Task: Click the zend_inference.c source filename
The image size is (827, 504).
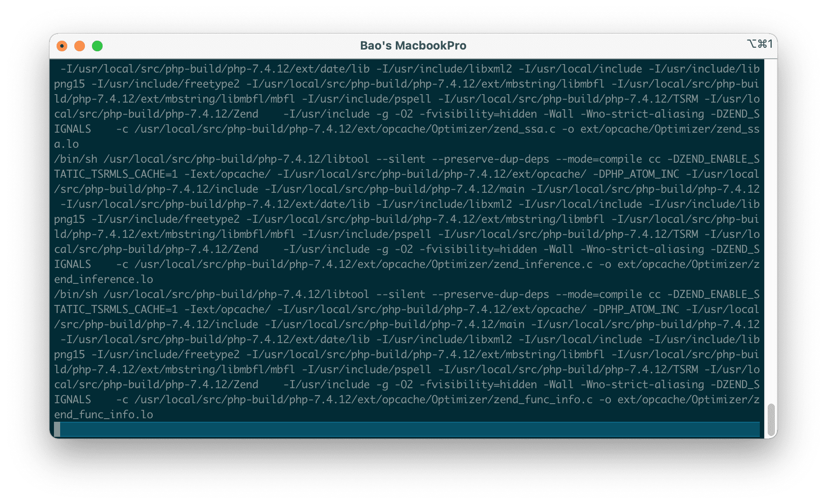Action: (543, 264)
